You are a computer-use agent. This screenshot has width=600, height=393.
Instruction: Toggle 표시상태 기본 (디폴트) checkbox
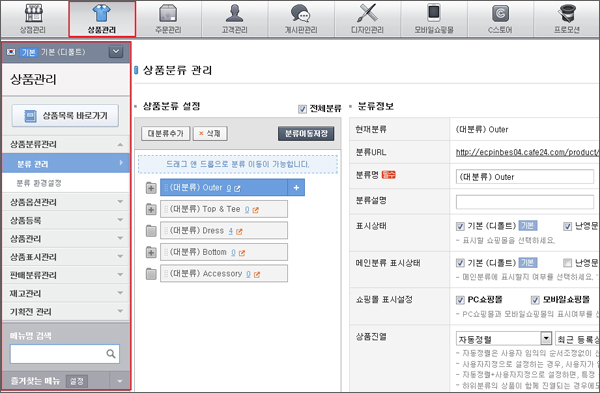(x=460, y=226)
